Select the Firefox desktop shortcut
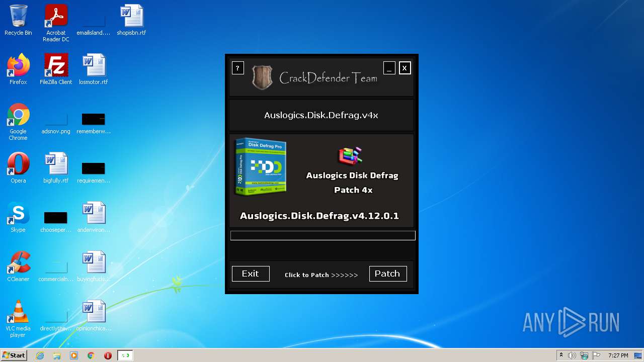 pos(18,69)
